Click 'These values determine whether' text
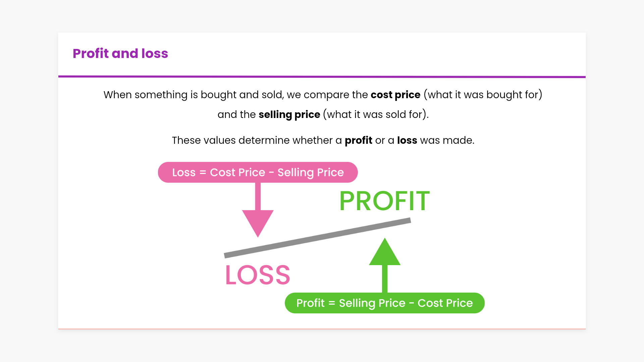Image resolution: width=644 pixels, height=362 pixels. [252, 140]
